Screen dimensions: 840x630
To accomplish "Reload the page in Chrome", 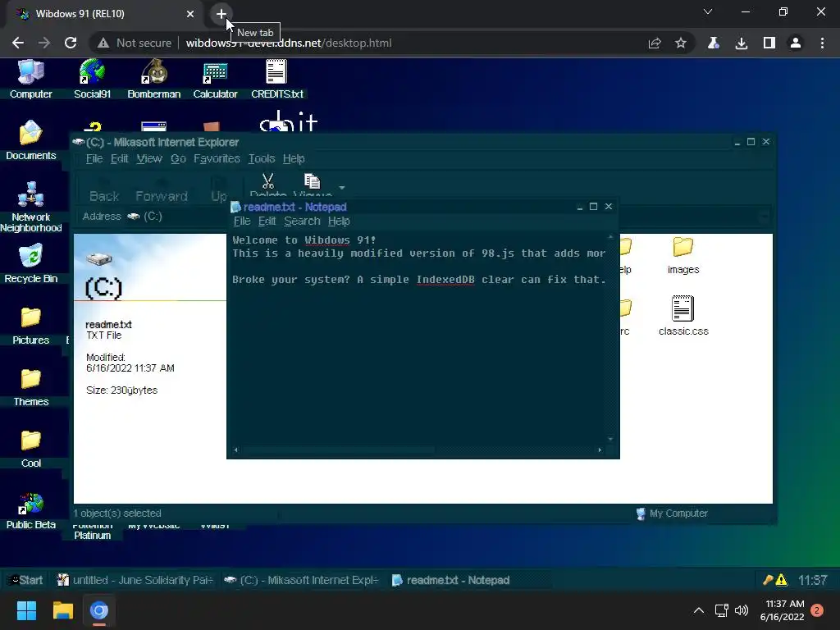I will 71,43.
